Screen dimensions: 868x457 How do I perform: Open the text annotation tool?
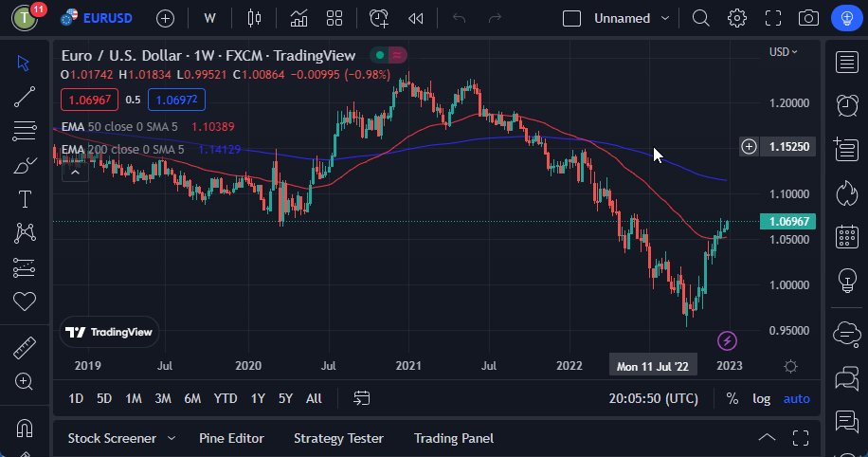pyautogui.click(x=25, y=199)
